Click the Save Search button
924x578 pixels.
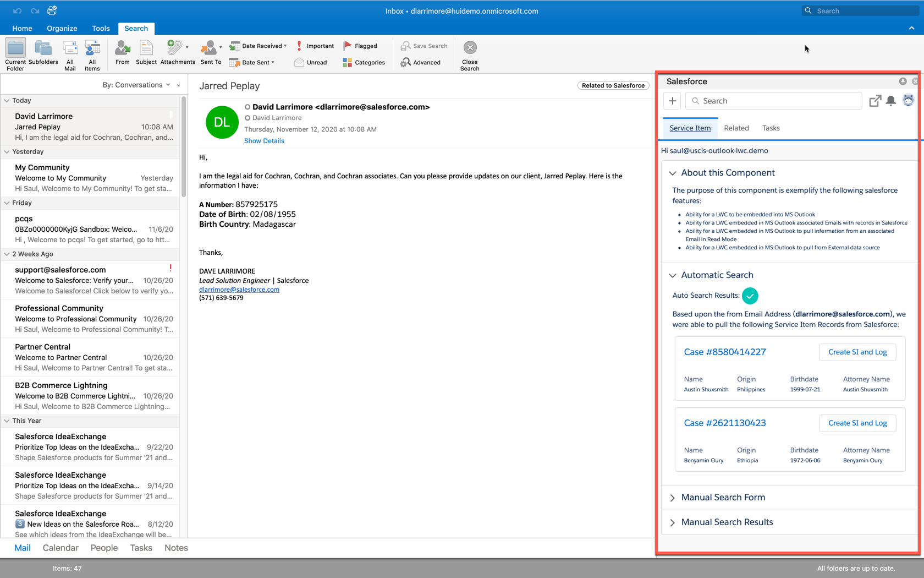coord(424,46)
